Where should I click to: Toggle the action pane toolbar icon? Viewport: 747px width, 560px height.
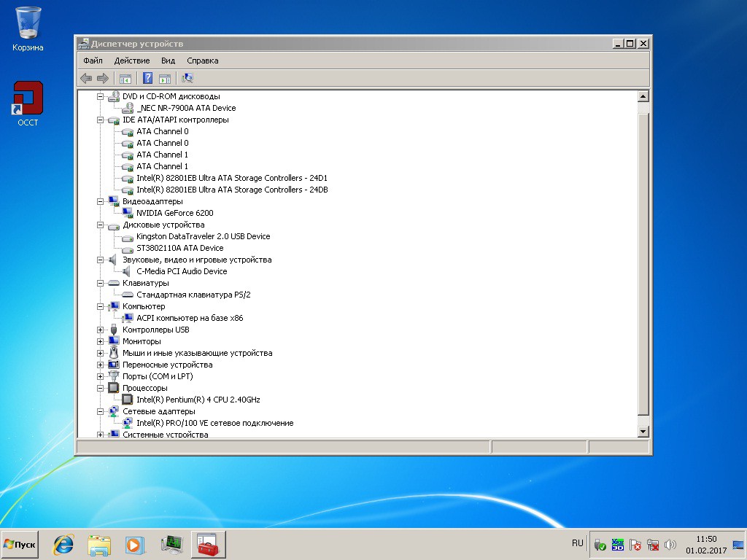[165, 79]
